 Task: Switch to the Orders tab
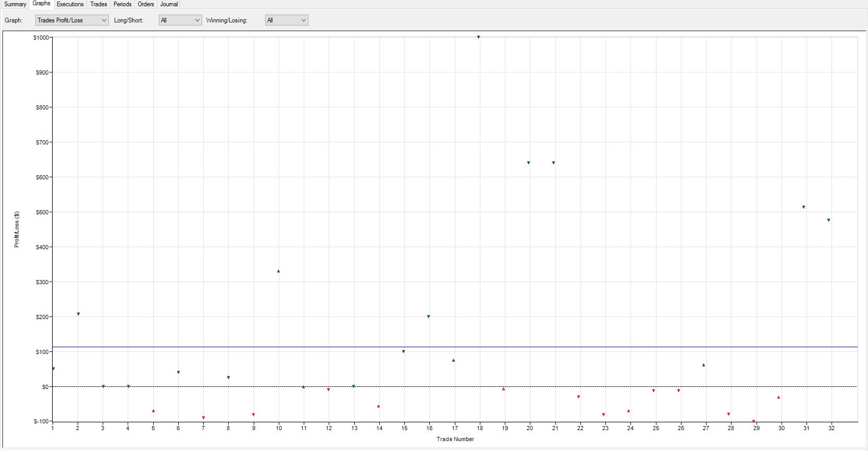146,4
